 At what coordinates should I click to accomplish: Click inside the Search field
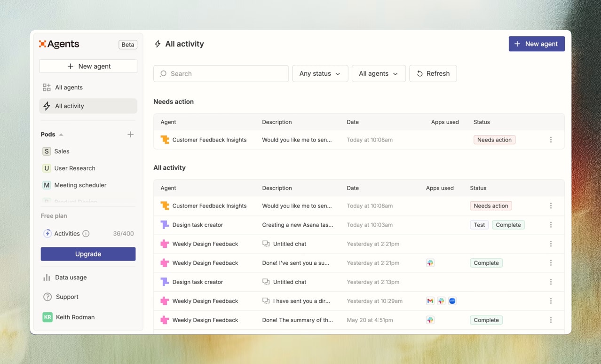[x=221, y=73]
